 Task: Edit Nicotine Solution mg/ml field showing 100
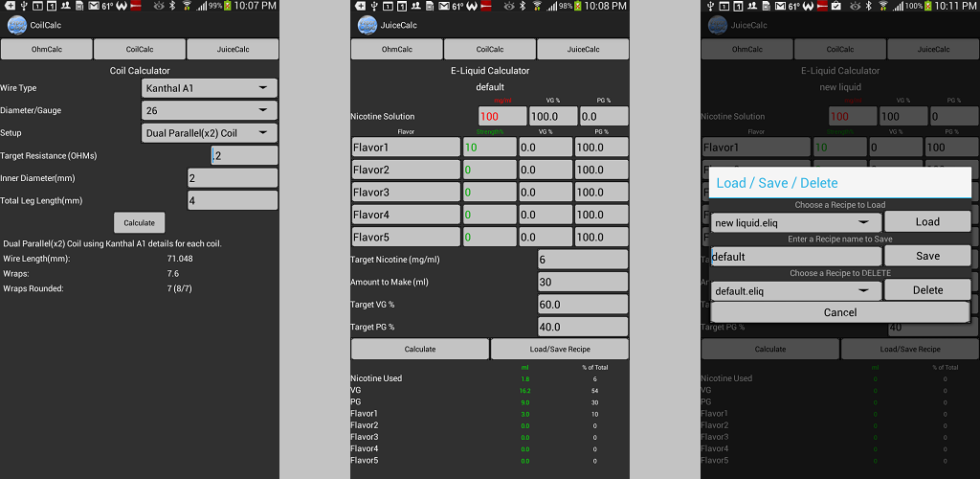pyautogui.click(x=503, y=116)
